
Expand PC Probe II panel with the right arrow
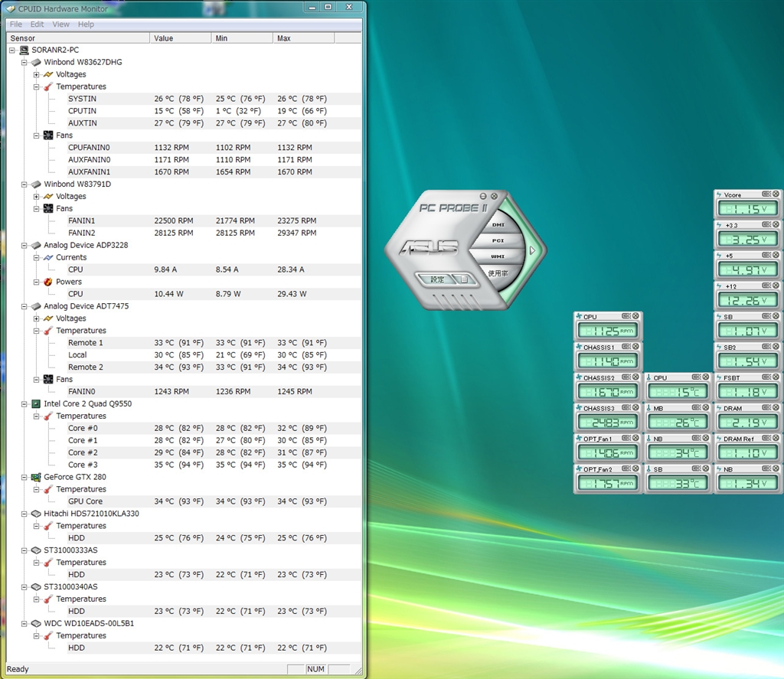point(533,250)
